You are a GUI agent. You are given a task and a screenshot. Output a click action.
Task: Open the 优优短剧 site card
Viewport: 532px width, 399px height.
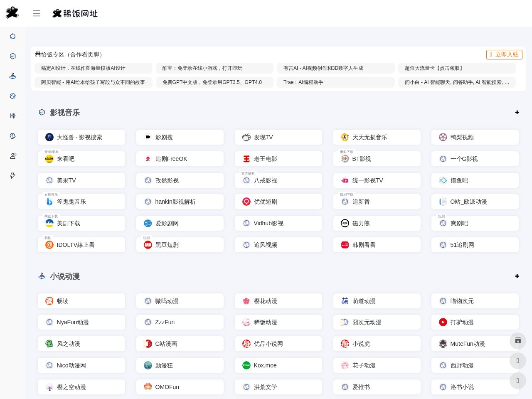pos(278,202)
